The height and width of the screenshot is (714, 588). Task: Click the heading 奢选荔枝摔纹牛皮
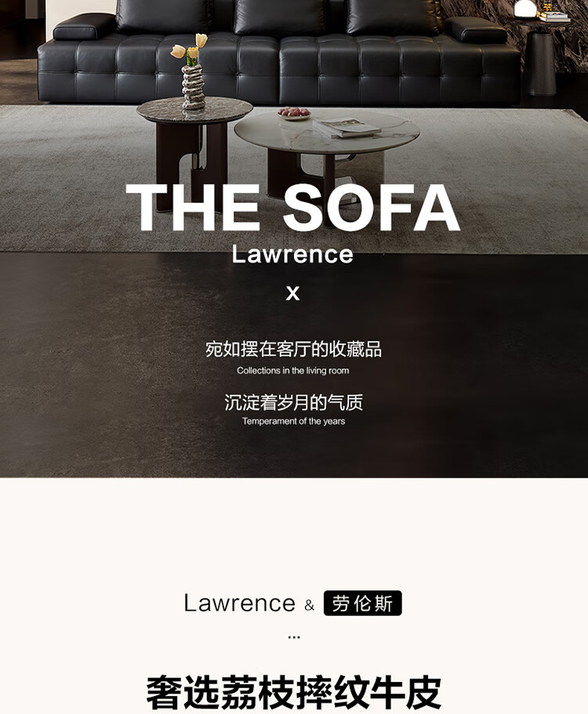click(x=294, y=692)
